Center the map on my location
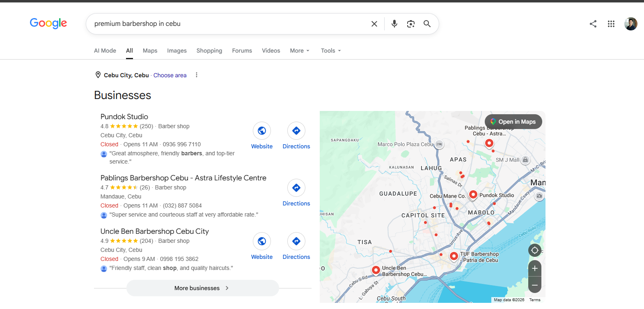This screenshot has height=309, width=644. [x=535, y=250]
